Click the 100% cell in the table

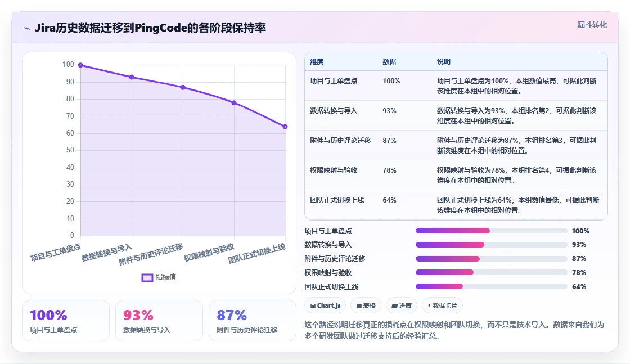[x=391, y=81]
